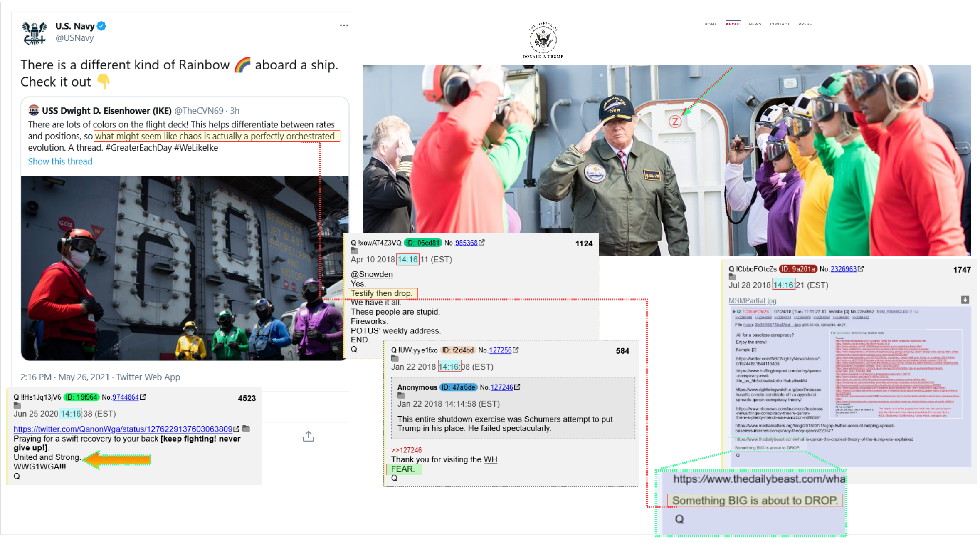The image size is (980, 546).
Task: Click the blue ID: 47a6de badge
Action: coord(458,387)
